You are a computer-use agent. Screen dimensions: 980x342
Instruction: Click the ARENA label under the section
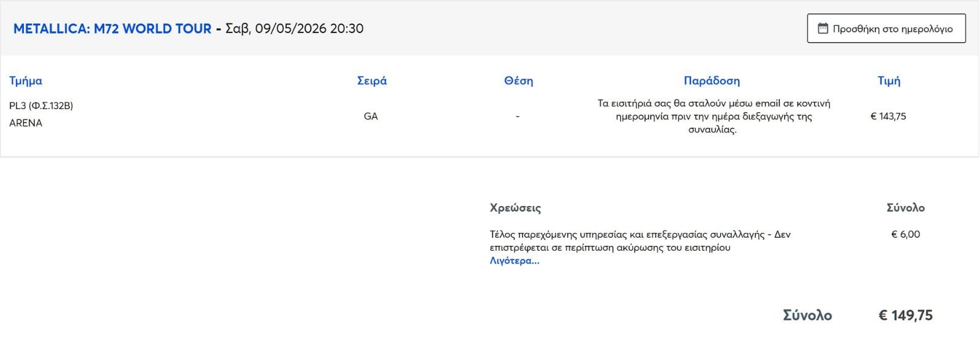26,123
